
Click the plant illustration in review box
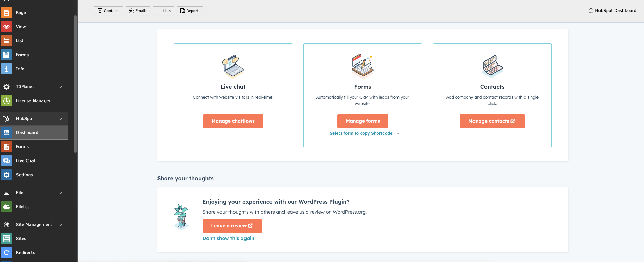pos(181,216)
